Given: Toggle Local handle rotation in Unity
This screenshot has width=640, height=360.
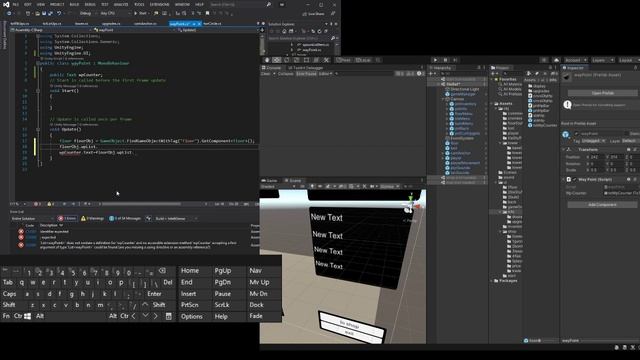Looking at the screenshot, I should [x=363, y=60].
